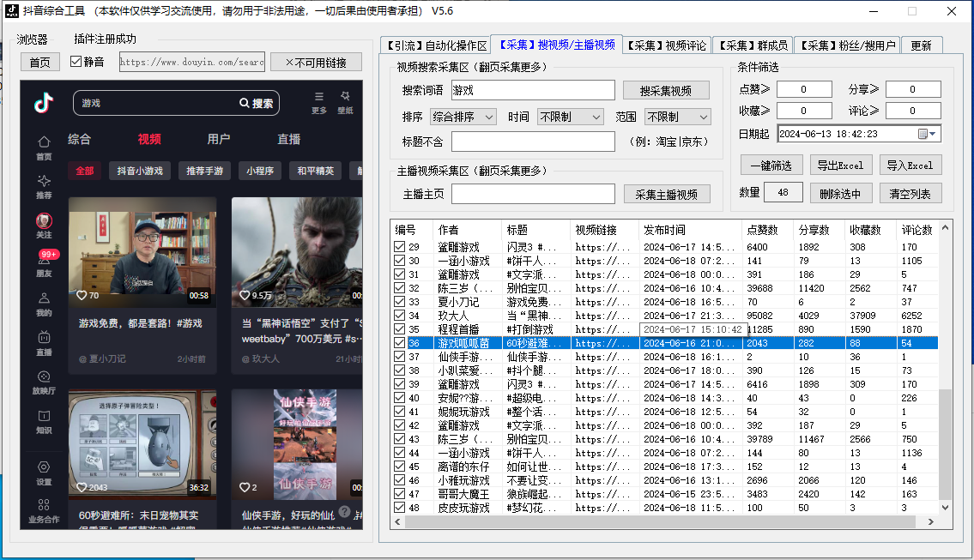Click the heart icon showing 9.5万 likes
974x560 pixels.
coord(245,296)
